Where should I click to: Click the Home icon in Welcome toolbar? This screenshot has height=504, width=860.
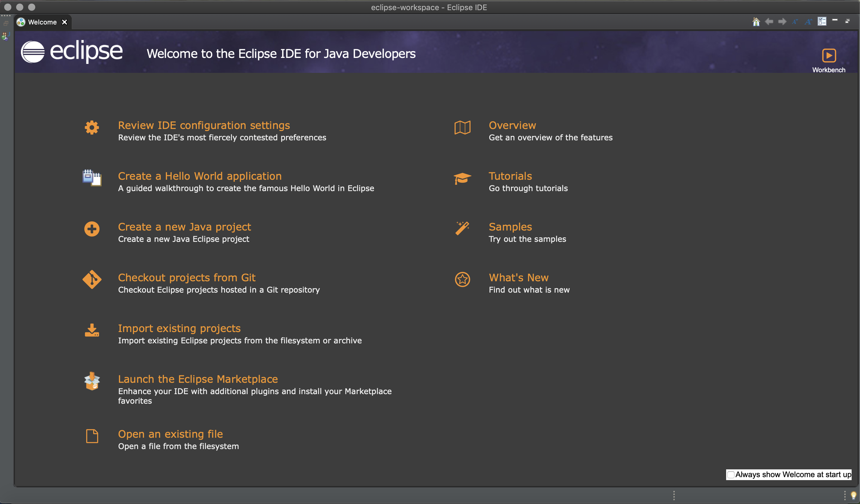[756, 22]
